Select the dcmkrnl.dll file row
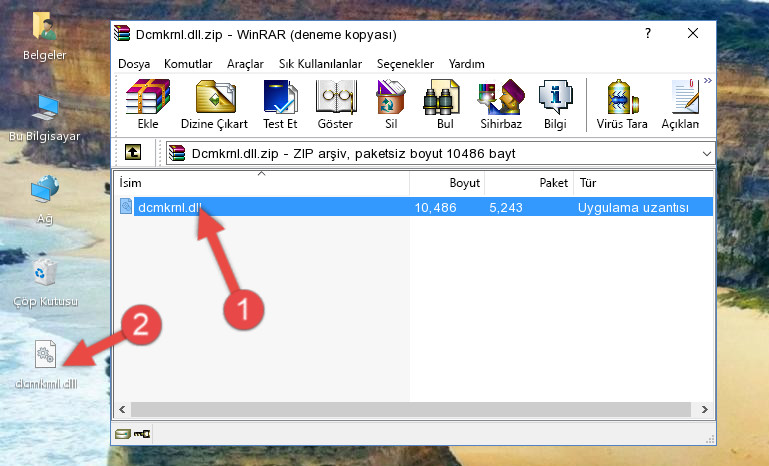769x466 pixels. point(414,207)
